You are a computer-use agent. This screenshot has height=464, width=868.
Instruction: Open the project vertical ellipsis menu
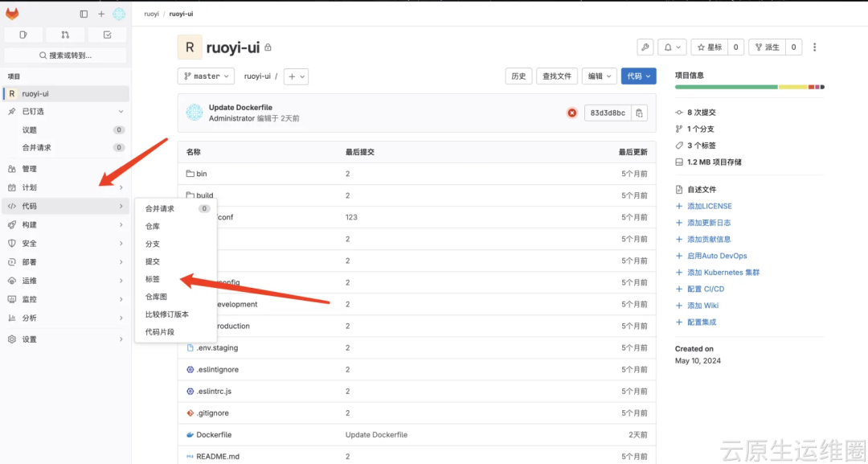click(x=814, y=47)
